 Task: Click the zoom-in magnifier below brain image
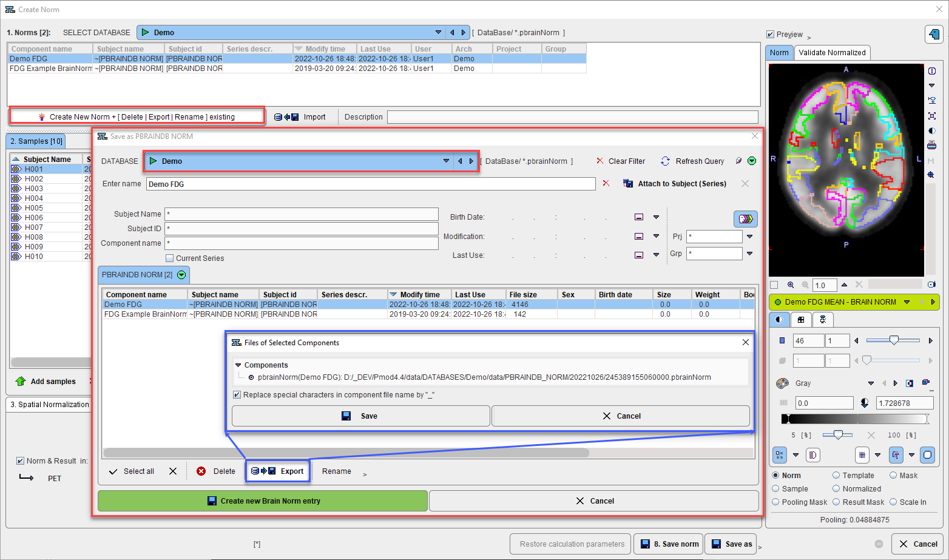tap(791, 285)
